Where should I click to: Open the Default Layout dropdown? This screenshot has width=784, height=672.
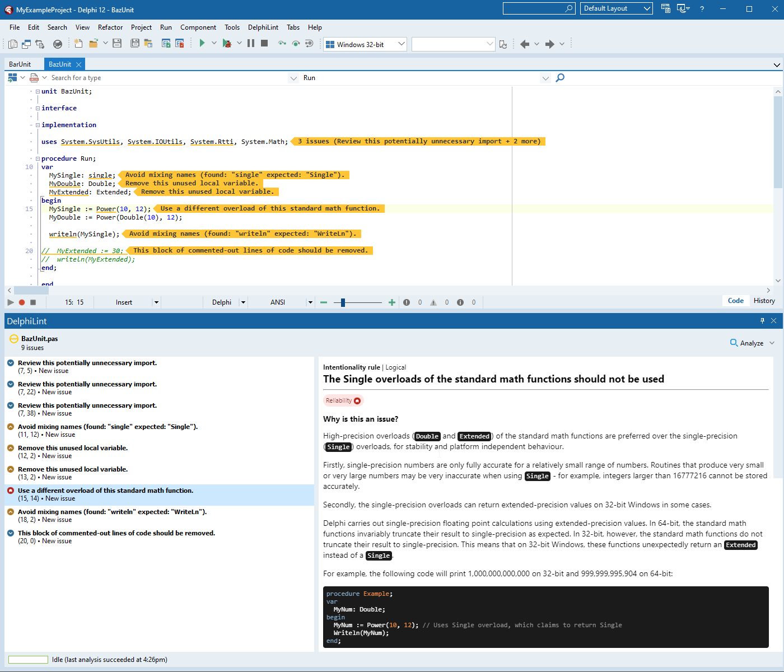pyautogui.click(x=617, y=8)
